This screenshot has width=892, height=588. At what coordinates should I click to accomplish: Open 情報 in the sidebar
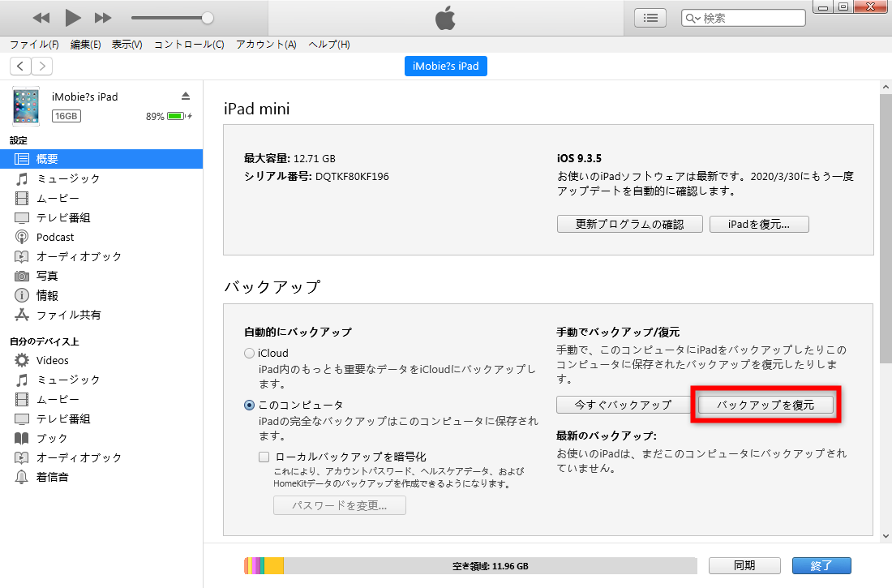tap(101, 295)
